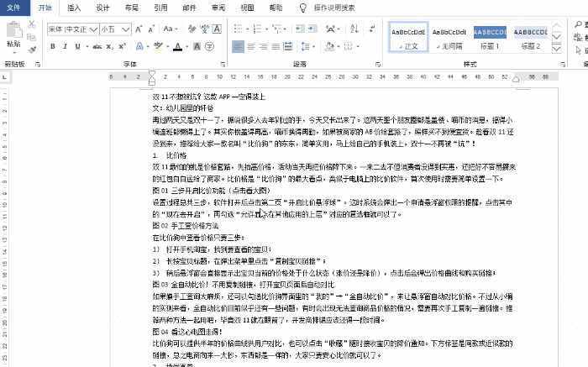Switch to the 视图 View tab

click(247, 8)
